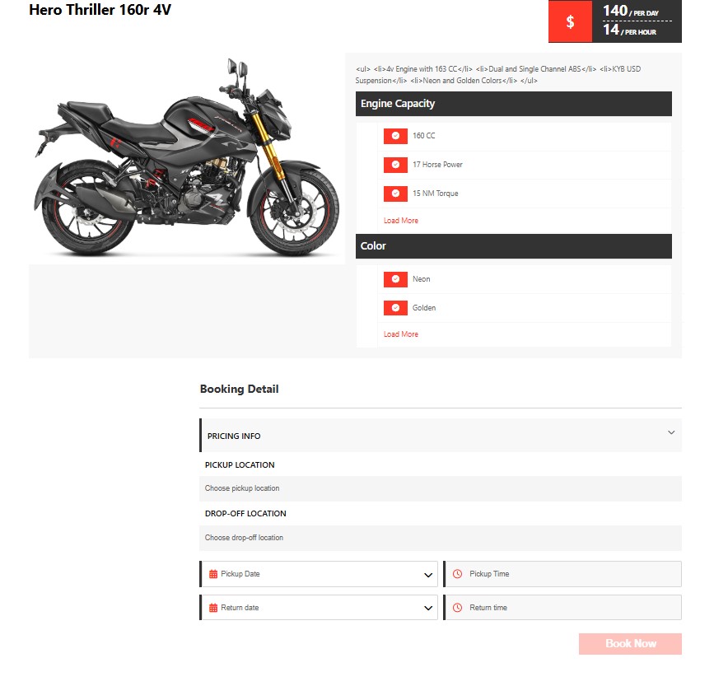
Task: Toggle the Golden color checkmark
Action: point(395,308)
